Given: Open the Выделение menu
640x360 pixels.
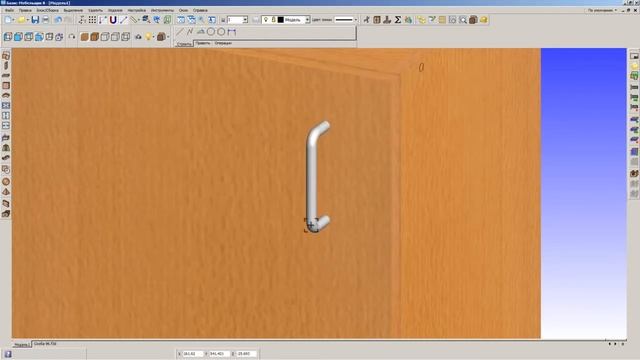Looking at the screenshot, I should point(73,10).
